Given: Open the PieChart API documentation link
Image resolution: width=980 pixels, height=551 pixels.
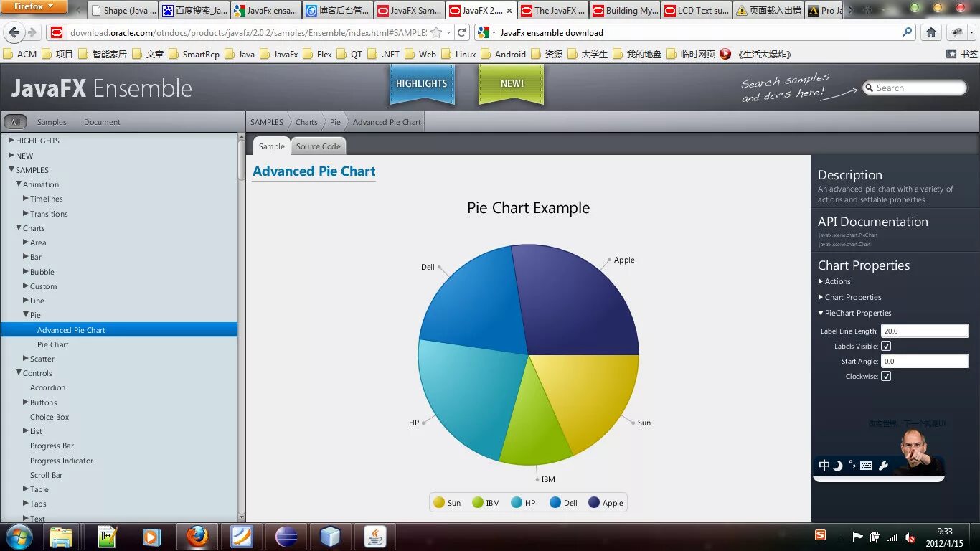Looking at the screenshot, I should (848, 235).
